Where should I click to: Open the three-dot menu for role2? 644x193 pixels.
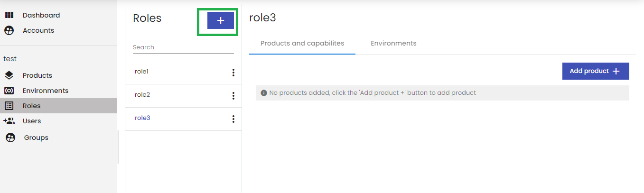tap(233, 96)
